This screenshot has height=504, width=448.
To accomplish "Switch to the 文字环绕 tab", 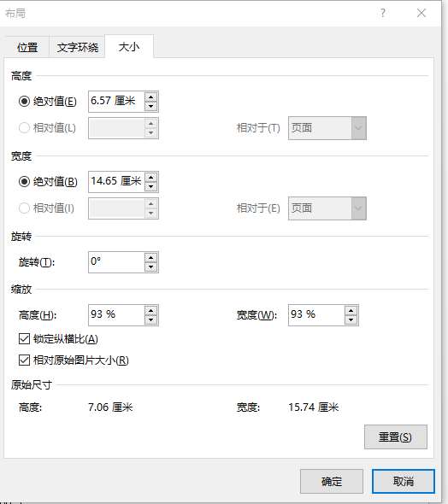I will tap(78, 48).
